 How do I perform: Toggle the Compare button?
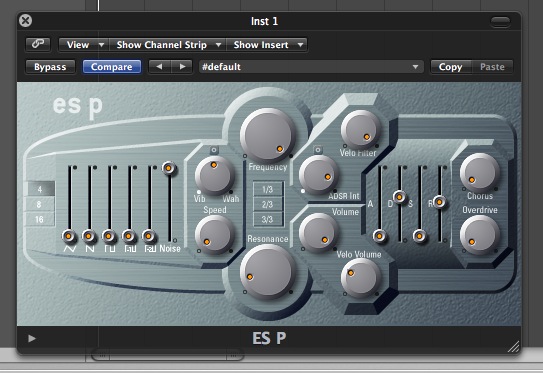(112, 66)
